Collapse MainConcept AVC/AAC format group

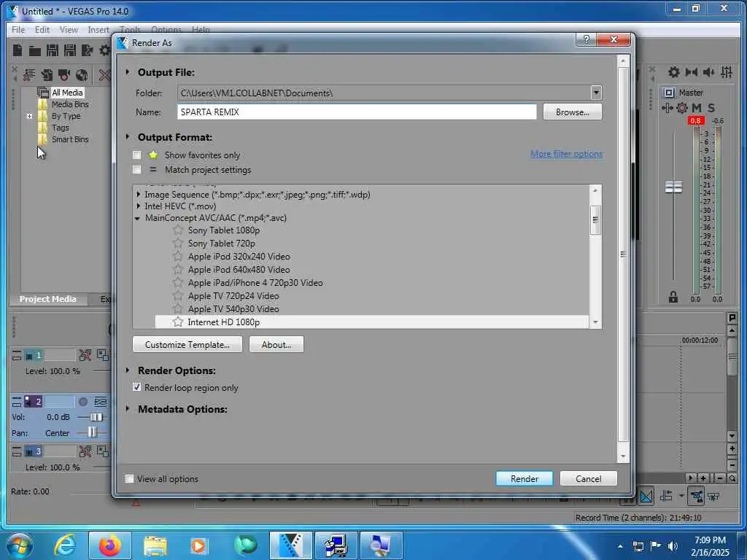(137, 218)
